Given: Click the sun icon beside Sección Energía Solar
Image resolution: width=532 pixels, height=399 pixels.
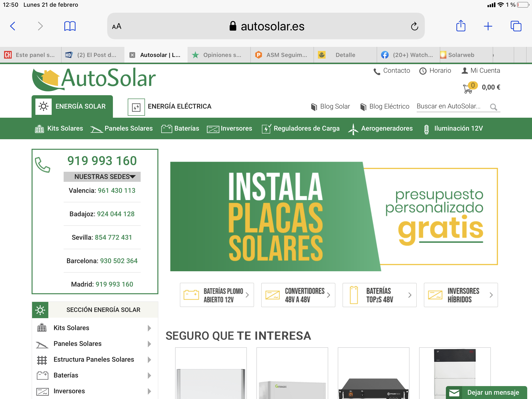Looking at the screenshot, I should (40, 310).
